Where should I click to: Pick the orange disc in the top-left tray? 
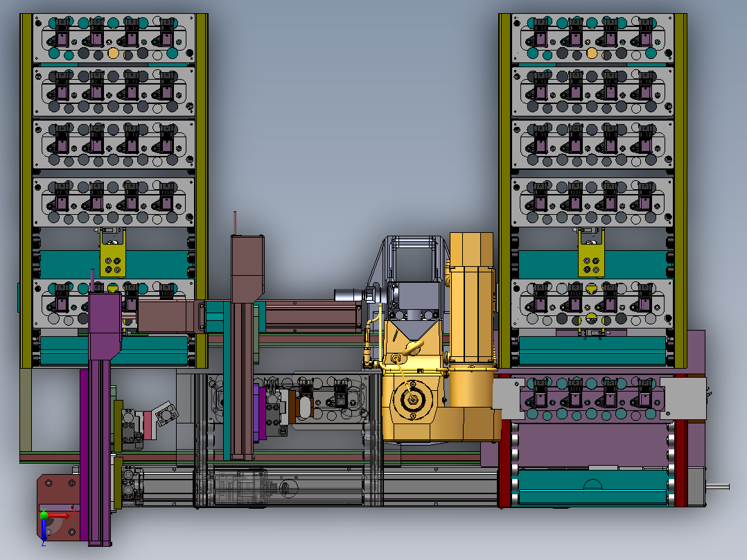coord(113,53)
